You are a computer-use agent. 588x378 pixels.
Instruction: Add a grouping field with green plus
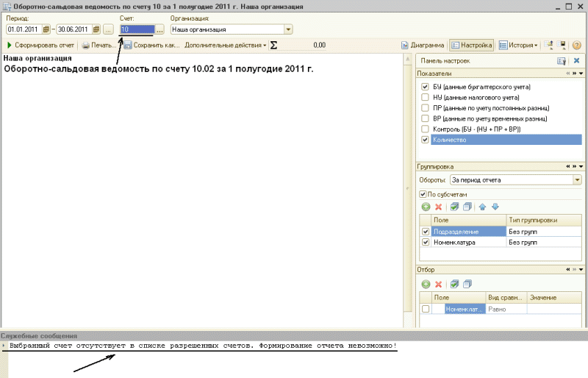click(x=426, y=207)
